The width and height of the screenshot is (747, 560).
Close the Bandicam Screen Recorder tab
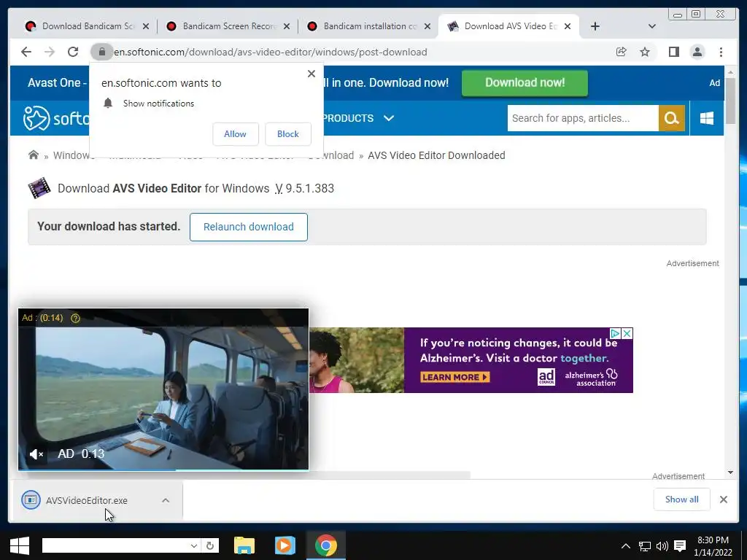tap(286, 26)
